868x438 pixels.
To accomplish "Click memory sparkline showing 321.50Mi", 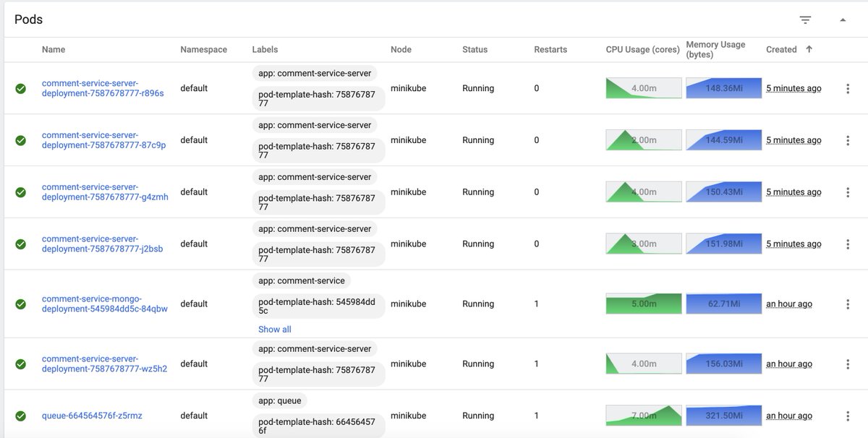I will (724, 416).
